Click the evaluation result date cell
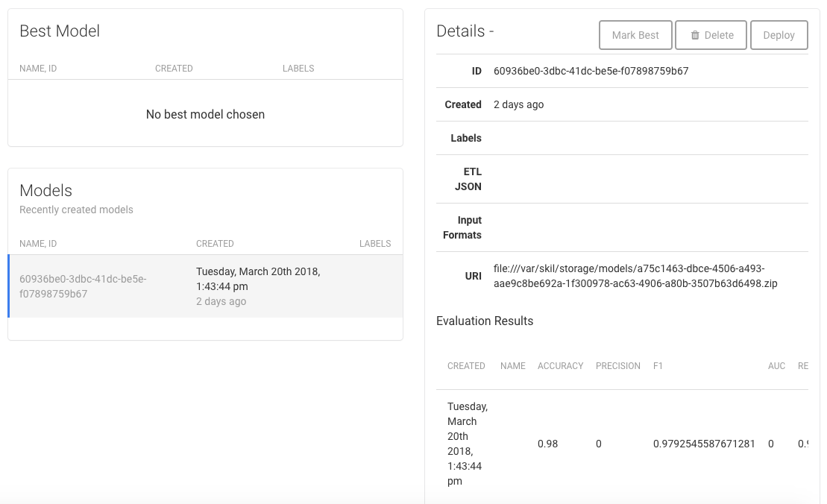This screenshot has width=827, height=504. [x=468, y=444]
